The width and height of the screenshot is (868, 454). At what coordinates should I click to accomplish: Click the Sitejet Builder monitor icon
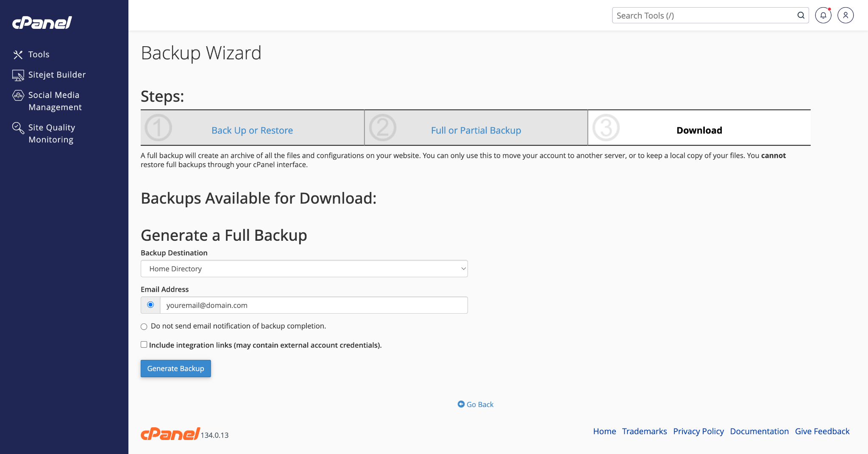point(18,75)
